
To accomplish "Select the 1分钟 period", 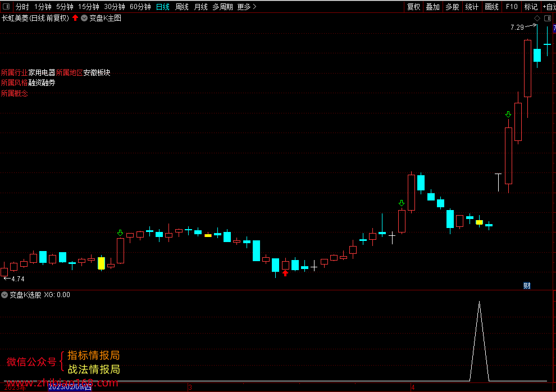I will [43, 7].
